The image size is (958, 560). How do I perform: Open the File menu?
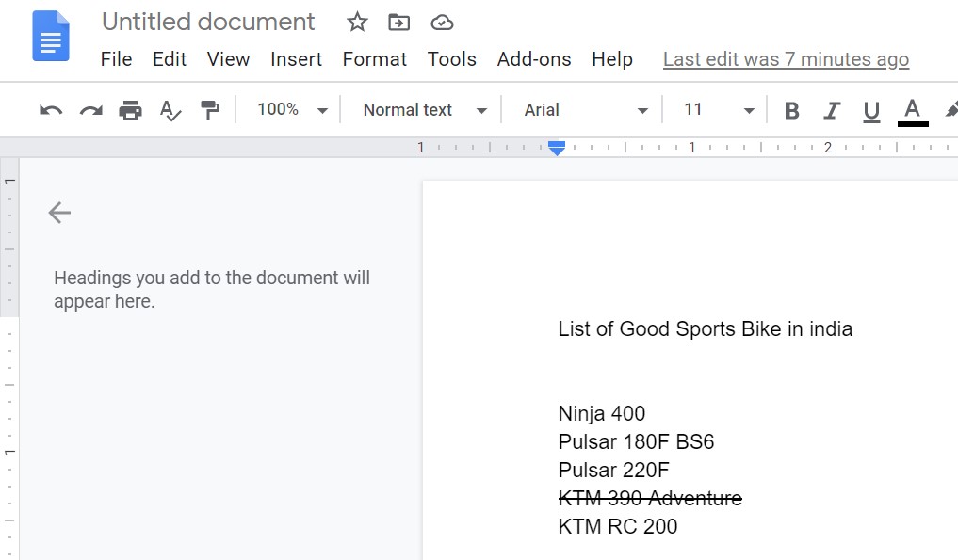tap(116, 59)
